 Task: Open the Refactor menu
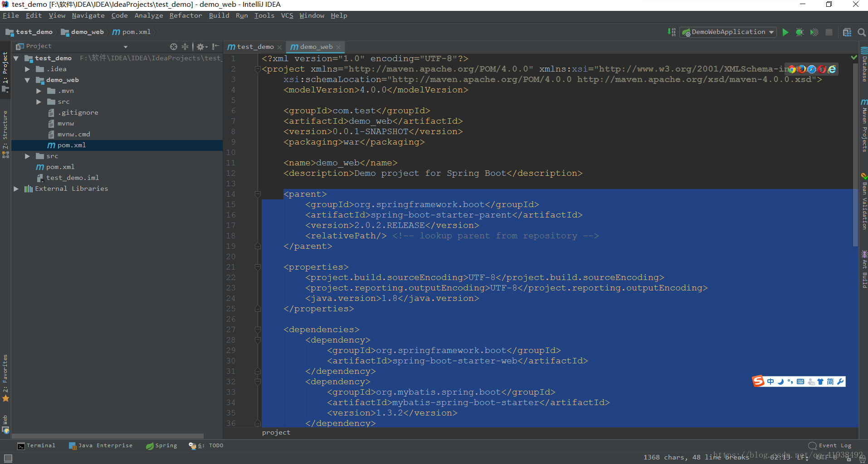tap(185, 15)
